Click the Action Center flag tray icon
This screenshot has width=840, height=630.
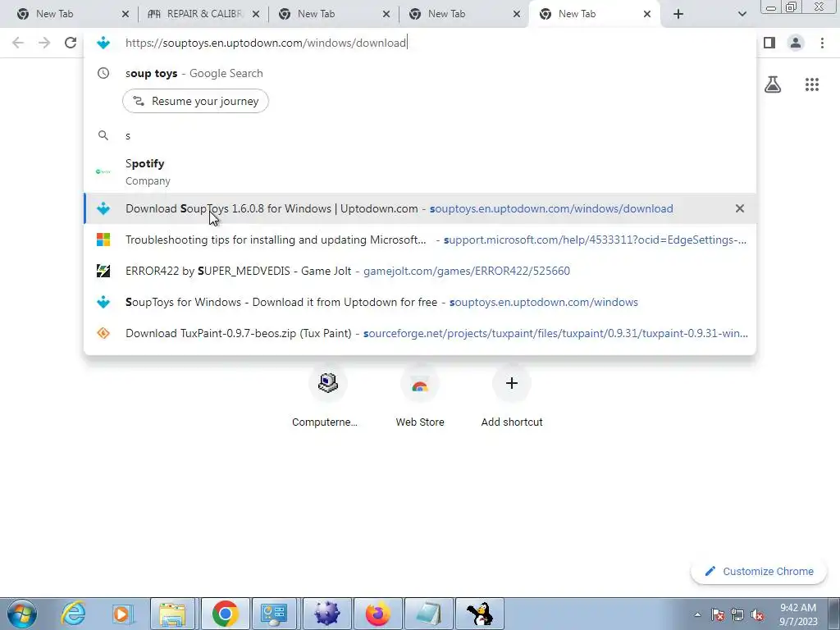718,614
